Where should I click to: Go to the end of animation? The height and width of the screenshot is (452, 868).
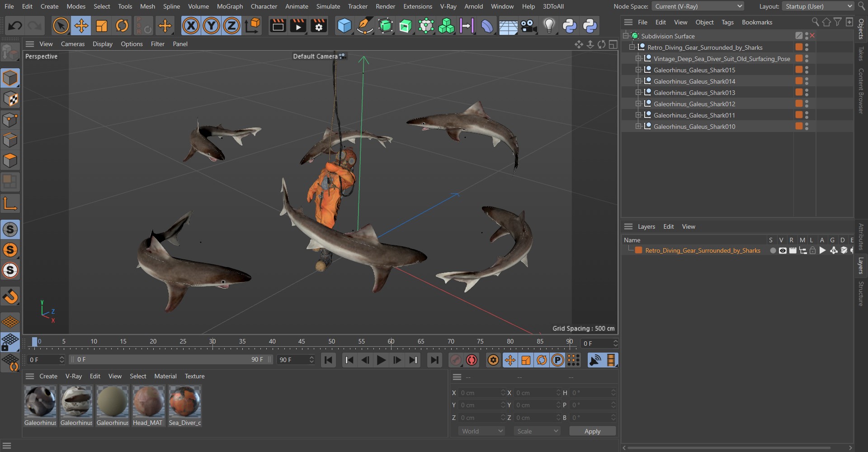pos(434,360)
